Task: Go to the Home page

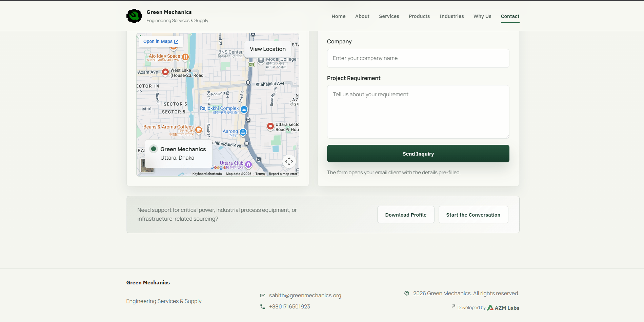Action: [339, 16]
